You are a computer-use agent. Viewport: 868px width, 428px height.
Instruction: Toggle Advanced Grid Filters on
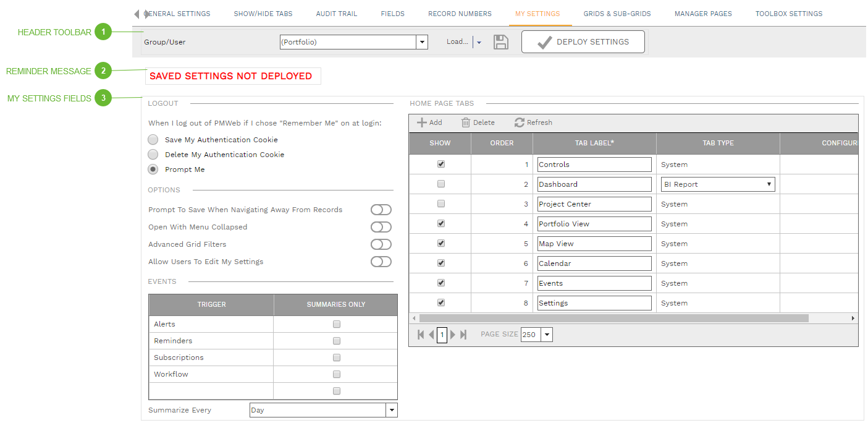pyautogui.click(x=381, y=244)
